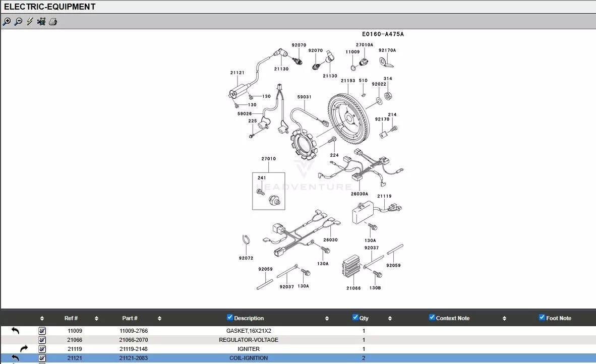
Task: Click the zoom in magnifier icon
Action: coord(7,22)
